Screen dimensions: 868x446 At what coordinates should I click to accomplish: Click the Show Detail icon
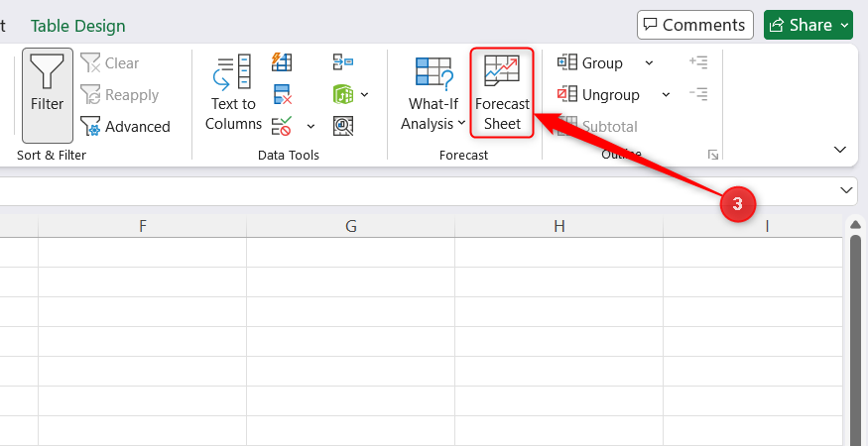click(698, 62)
